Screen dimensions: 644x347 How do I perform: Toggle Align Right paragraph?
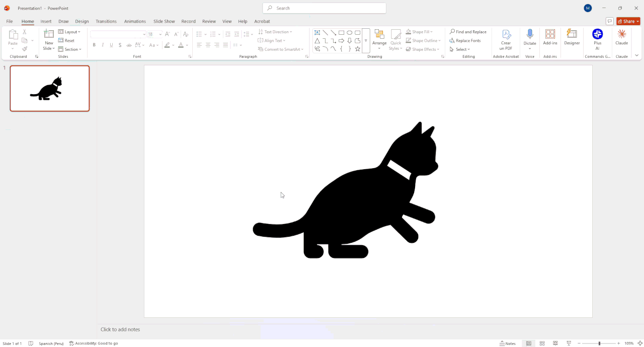pos(217,45)
